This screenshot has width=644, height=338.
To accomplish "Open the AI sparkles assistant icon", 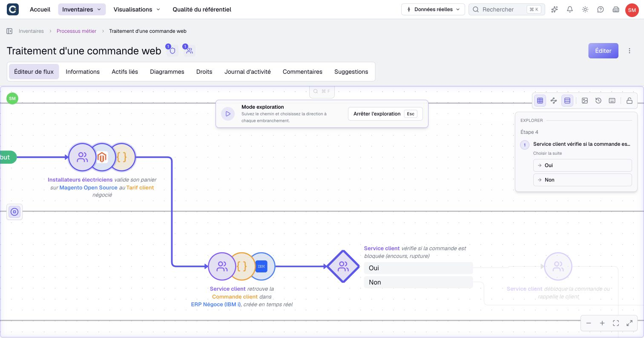I will click(x=555, y=9).
